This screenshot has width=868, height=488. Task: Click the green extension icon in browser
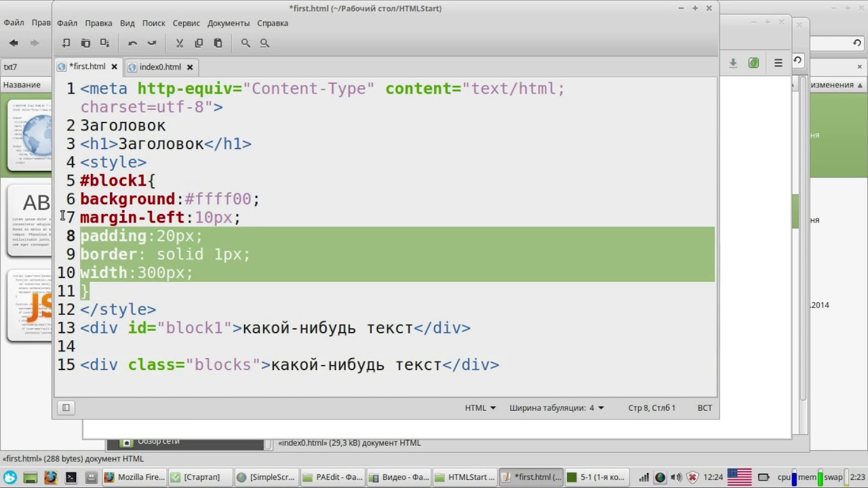click(753, 63)
